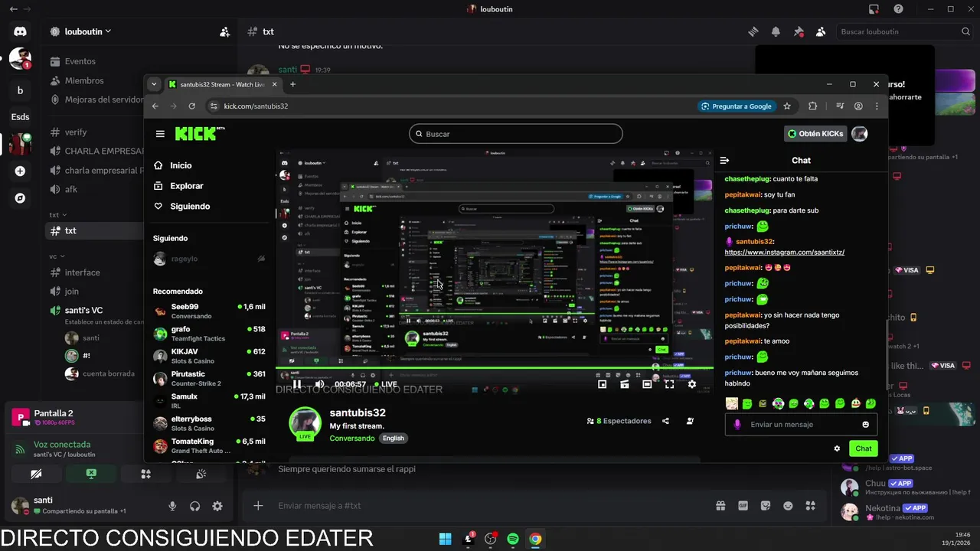Open Discord activities button in voice panel
The width and height of the screenshot is (980, 551).
(x=145, y=474)
